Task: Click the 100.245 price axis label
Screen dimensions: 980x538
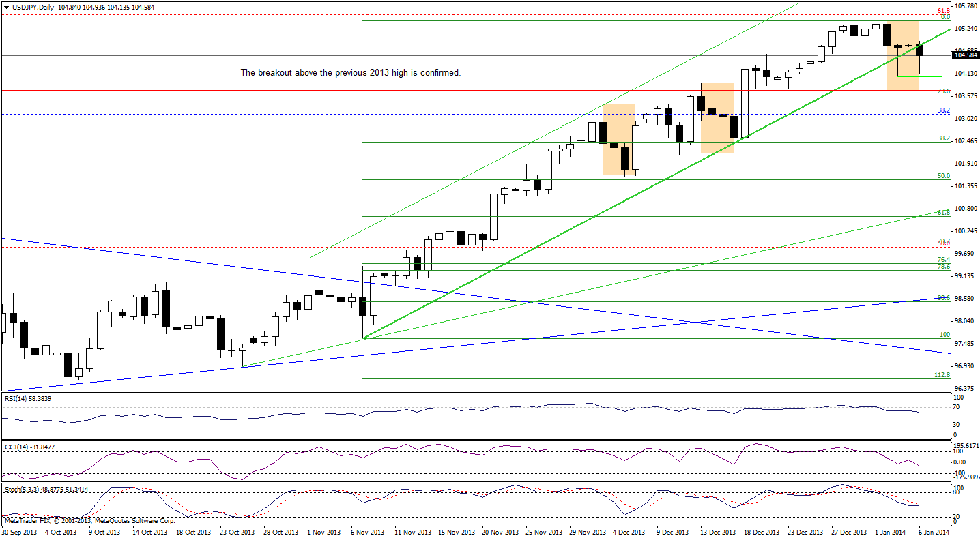Action: click(x=966, y=231)
